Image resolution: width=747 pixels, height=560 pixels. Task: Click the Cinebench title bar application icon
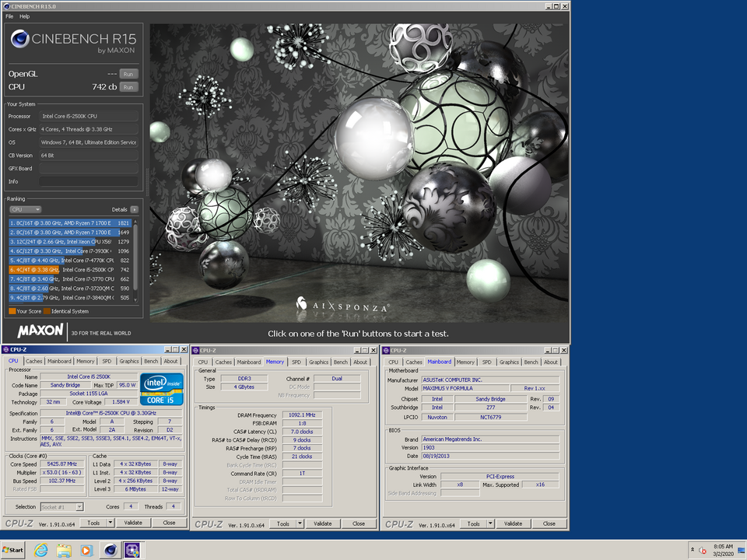pyautogui.click(x=7, y=6)
